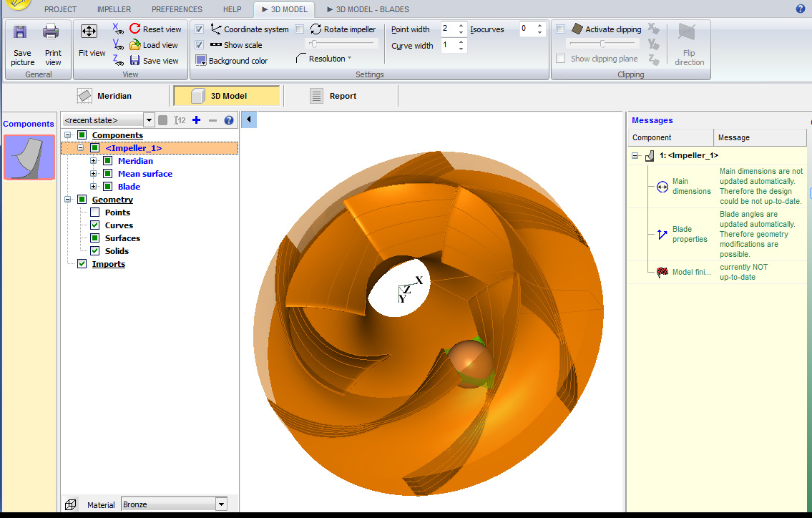Click the help icon in the tree toolbar
This screenshot has height=518, width=812.
228,120
